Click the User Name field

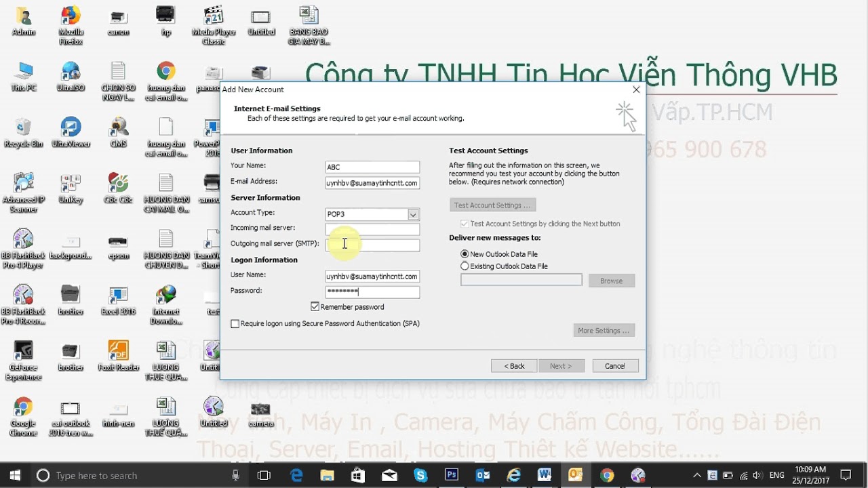372,277
